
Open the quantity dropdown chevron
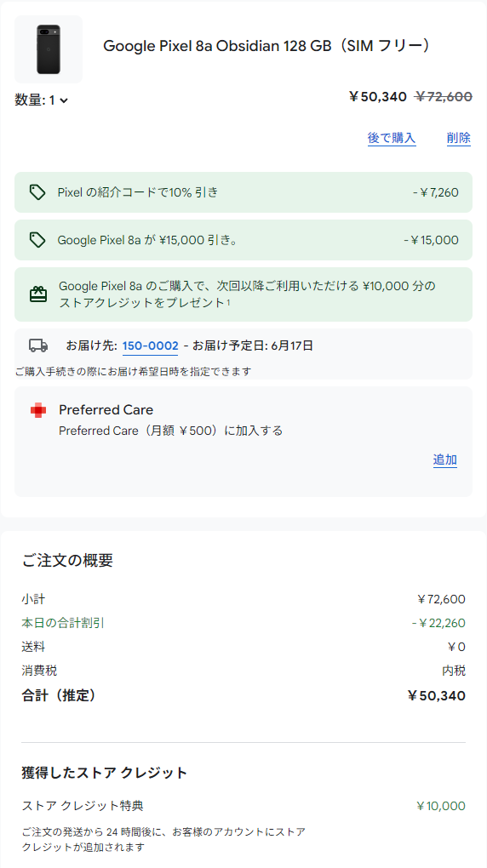coord(64,100)
